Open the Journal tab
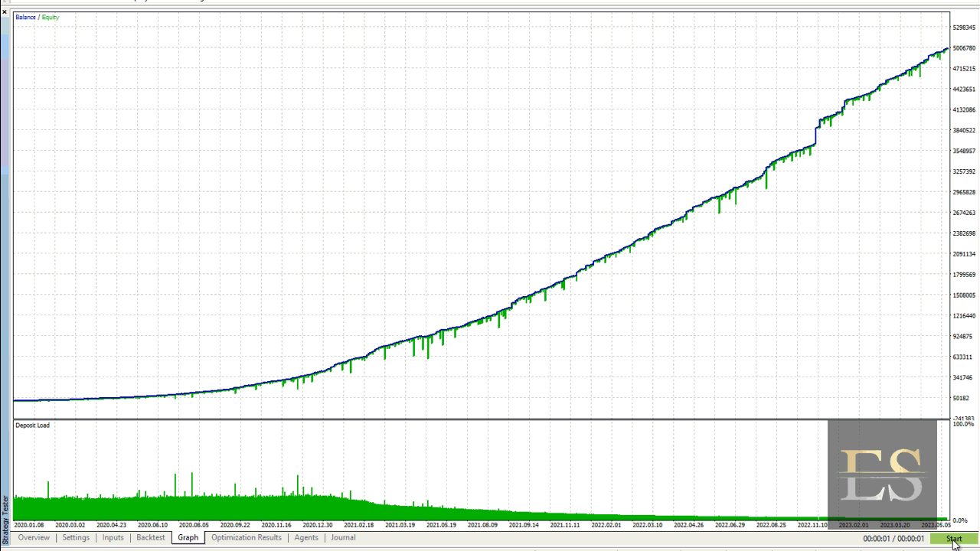 343,538
